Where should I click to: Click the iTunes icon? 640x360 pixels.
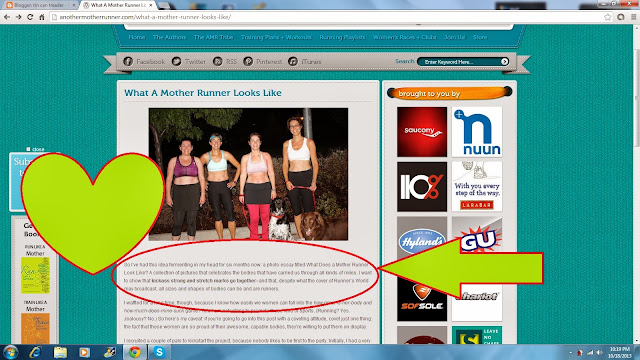pos(293,61)
